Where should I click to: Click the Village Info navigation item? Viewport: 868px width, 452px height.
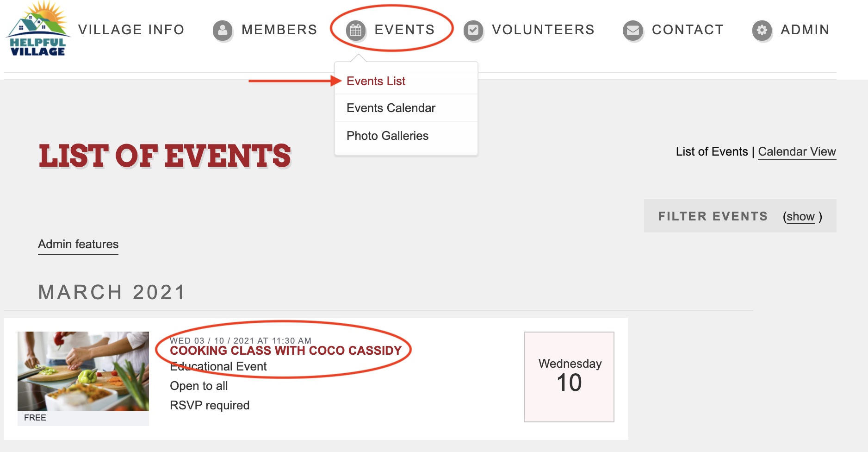tap(131, 30)
